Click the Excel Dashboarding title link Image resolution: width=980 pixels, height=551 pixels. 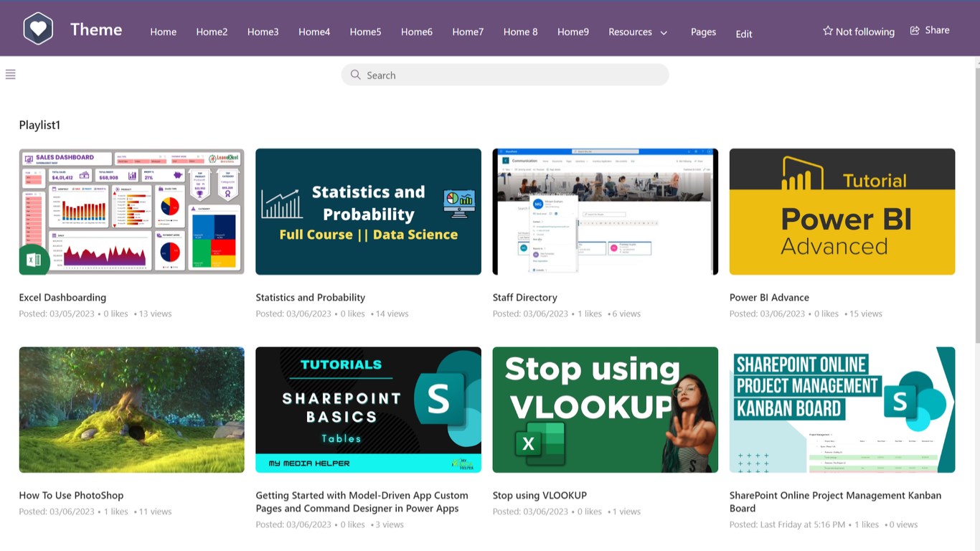(62, 297)
